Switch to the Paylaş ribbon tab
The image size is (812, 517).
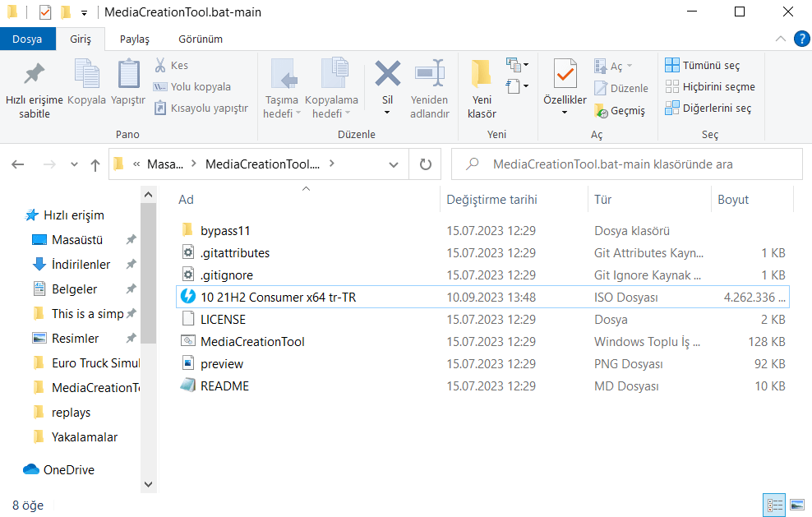point(135,39)
